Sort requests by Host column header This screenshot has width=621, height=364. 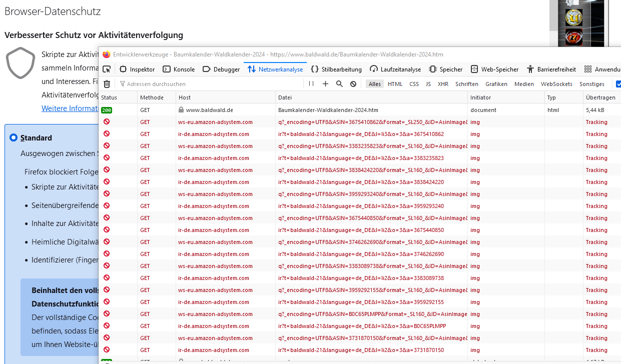pos(185,97)
